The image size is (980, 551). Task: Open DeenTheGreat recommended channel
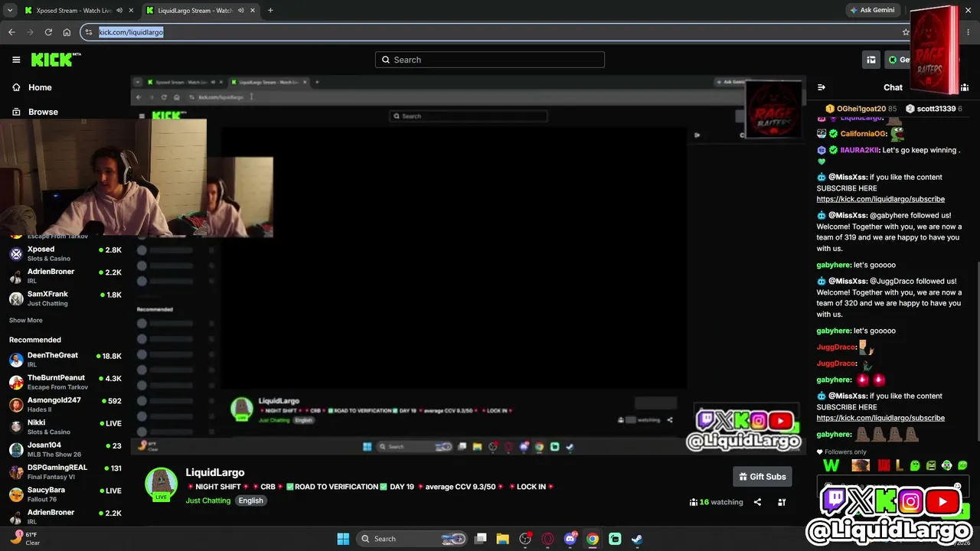coord(65,360)
